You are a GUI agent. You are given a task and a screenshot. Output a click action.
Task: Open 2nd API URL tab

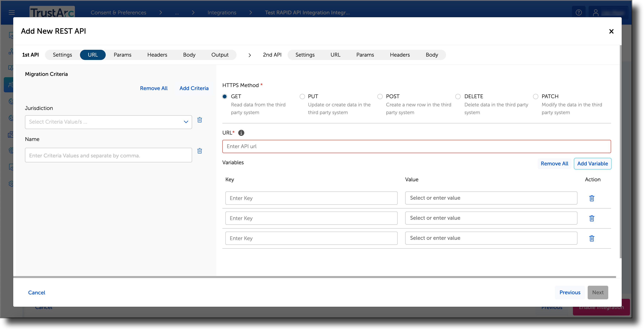click(335, 55)
